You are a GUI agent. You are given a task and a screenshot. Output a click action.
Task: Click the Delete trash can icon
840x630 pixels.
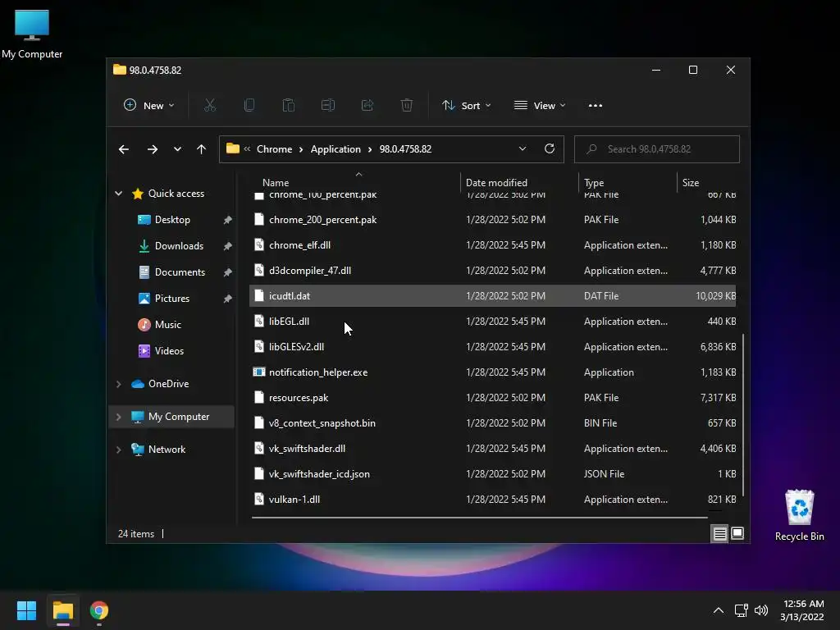pyautogui.click(x=407, y=106)
